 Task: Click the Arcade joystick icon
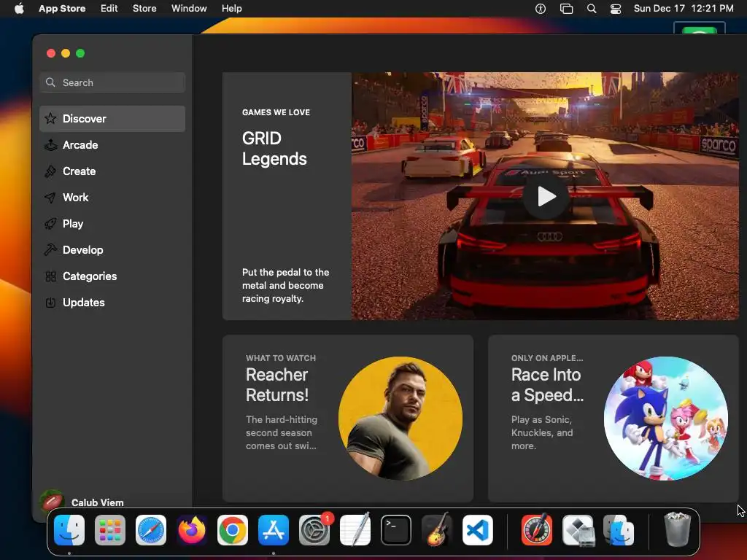pos(50,145)
